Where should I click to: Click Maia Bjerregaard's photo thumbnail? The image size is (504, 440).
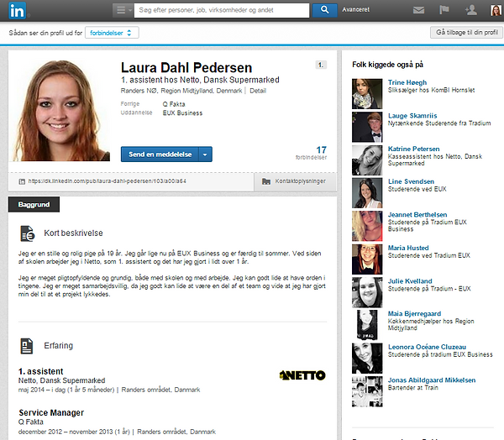[x=367, y=325]
